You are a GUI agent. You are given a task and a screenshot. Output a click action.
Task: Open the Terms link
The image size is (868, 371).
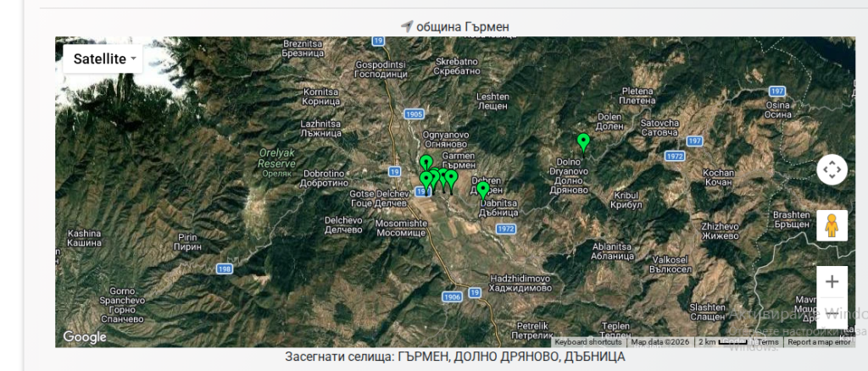click(x=767, y=342)
